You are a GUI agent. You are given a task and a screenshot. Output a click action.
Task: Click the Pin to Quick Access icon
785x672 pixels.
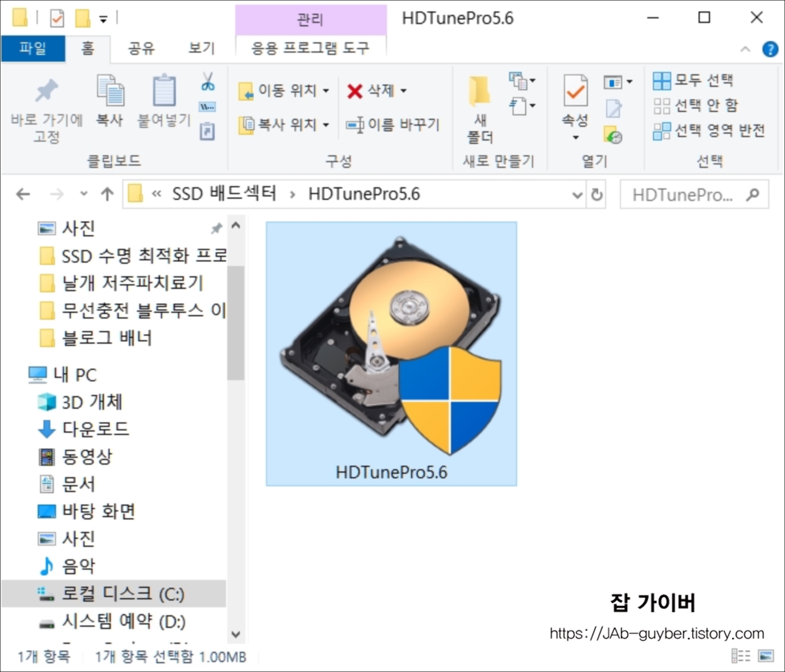(46, 91)
